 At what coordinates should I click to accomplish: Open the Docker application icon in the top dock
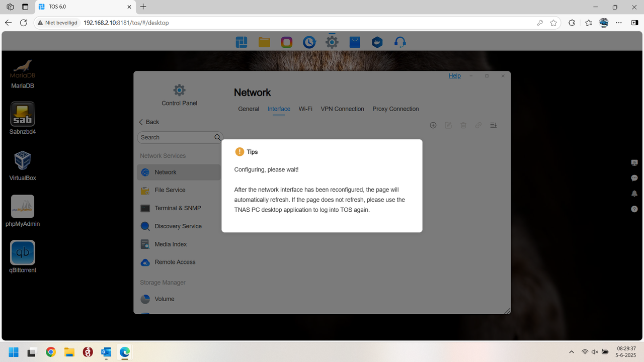coord(377,42)
